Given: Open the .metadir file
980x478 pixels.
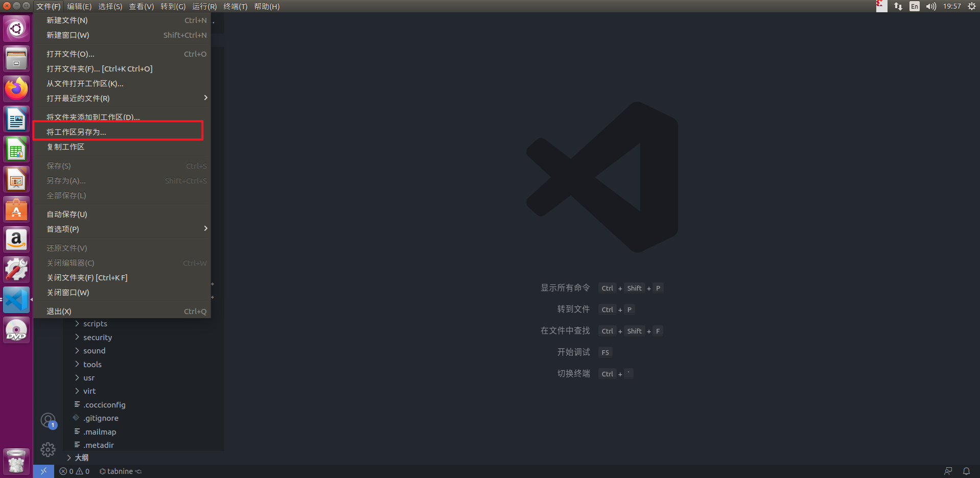Looking at the screenshot, I should [x=99, y=445].
